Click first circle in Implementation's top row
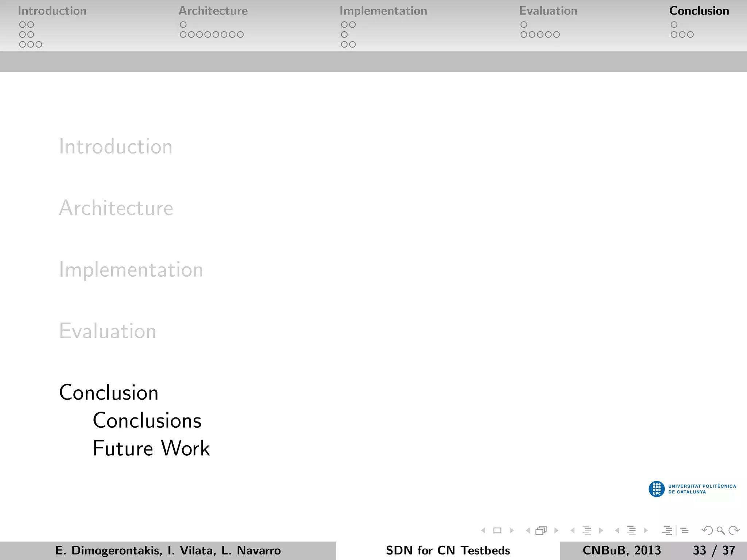The image size is (747, 560). click(344, 25)
